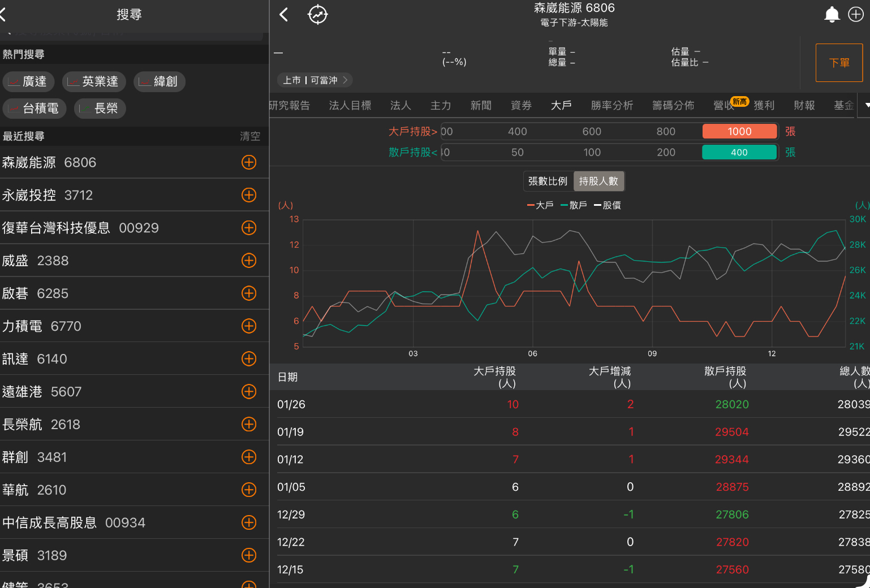This screenshot has height=588, width=870.
Task: Select 1000 張 large holder threshold
Action: pos(739,131)
